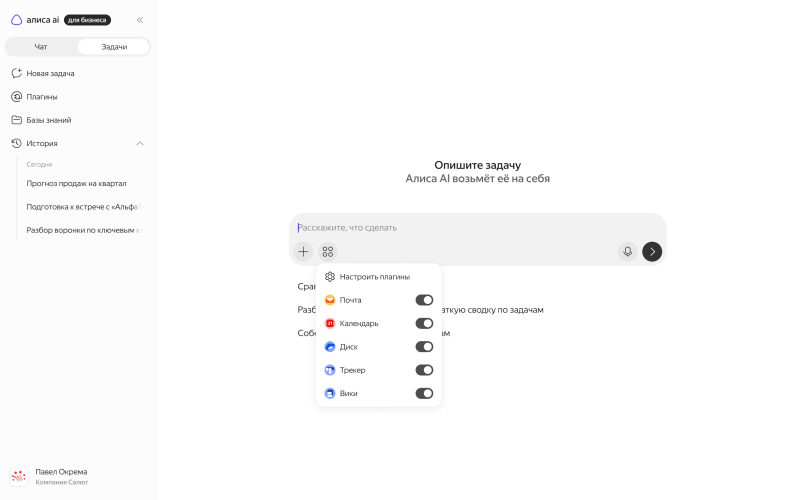This screenshot has height=500, width=800.
Task: Toggle the Почта plugin switch
Action: 424,300
